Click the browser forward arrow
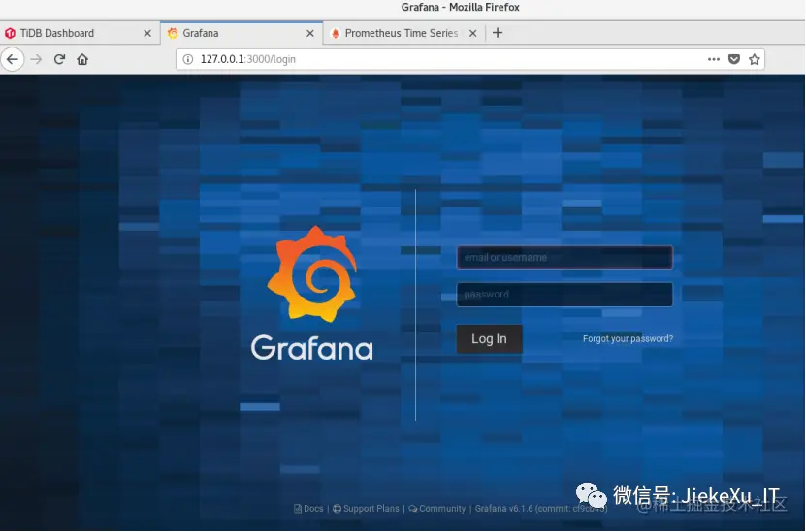806x532 pixels. point(36,59)
